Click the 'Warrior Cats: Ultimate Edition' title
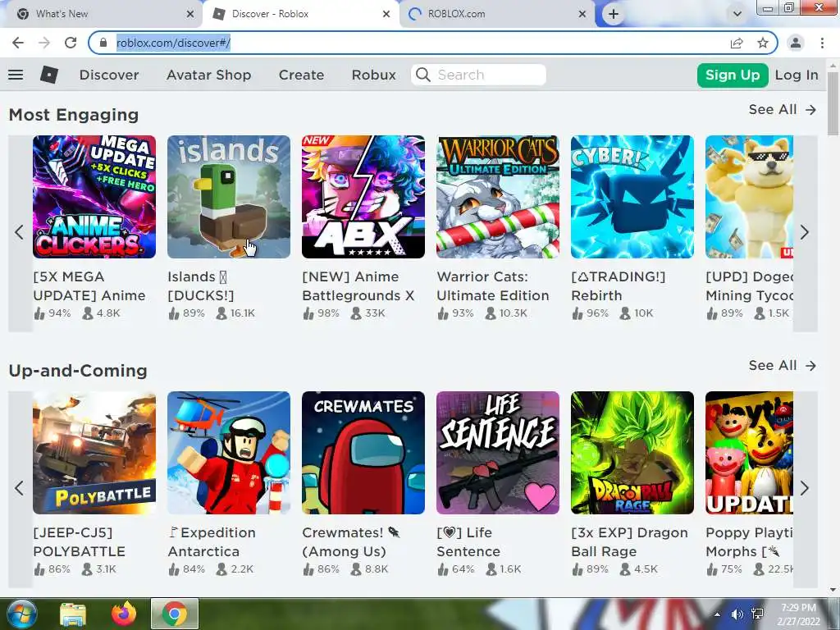The image size is (840, 630). point(492,286)
